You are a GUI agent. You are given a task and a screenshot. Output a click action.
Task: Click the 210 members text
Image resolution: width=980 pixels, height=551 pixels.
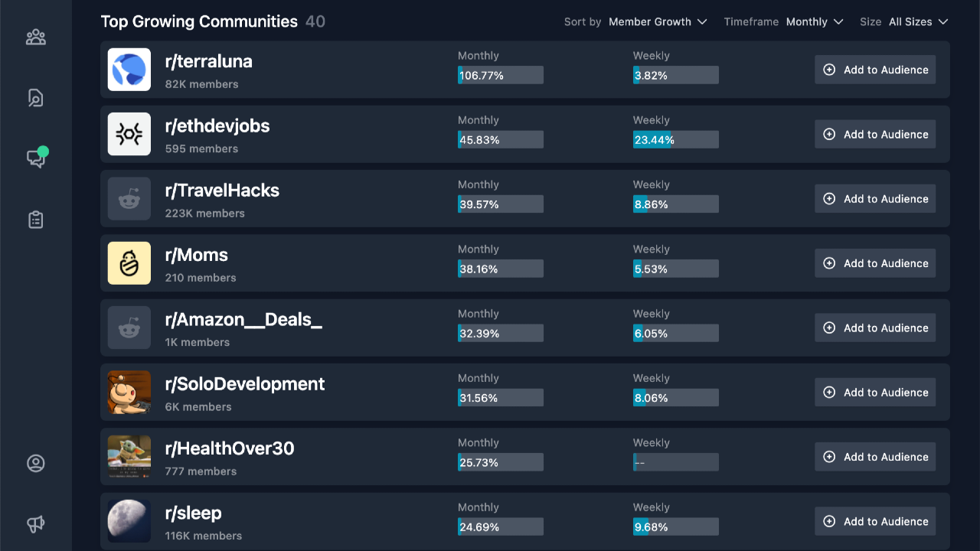[x=201, y=278]
